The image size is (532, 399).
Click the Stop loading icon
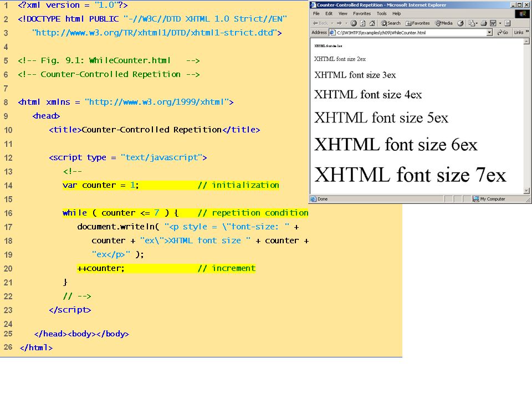[354, 23]
